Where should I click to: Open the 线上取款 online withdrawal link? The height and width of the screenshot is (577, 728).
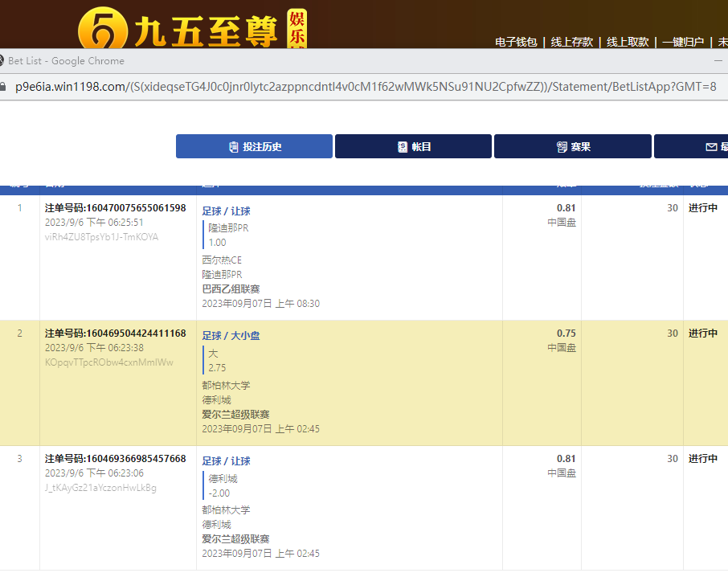tap(628, 42)
